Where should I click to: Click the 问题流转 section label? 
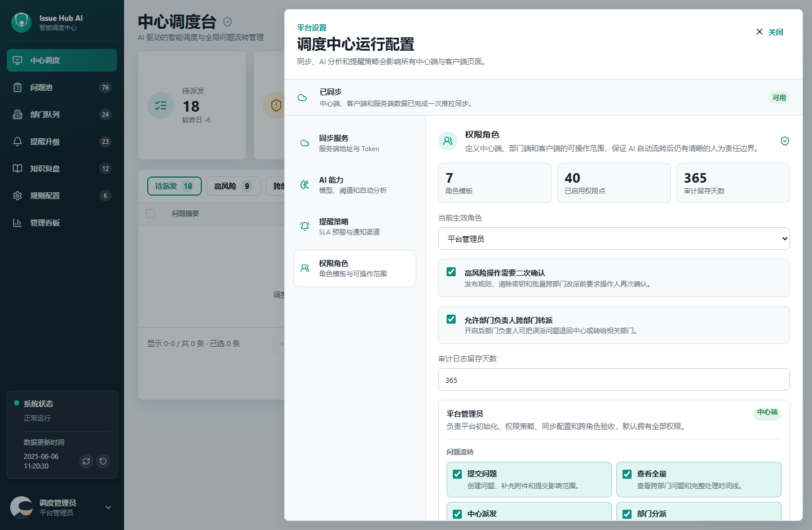point(460,452)
